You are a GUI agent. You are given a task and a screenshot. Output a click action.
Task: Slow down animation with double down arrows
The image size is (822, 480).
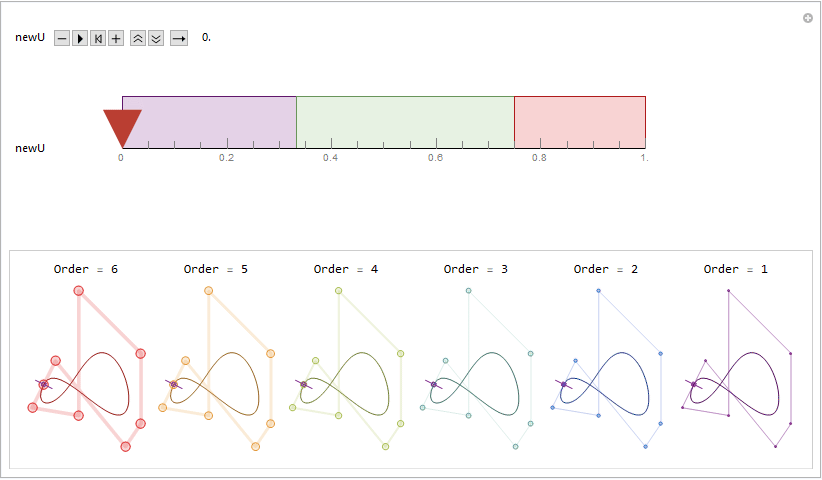pos(156,38)
